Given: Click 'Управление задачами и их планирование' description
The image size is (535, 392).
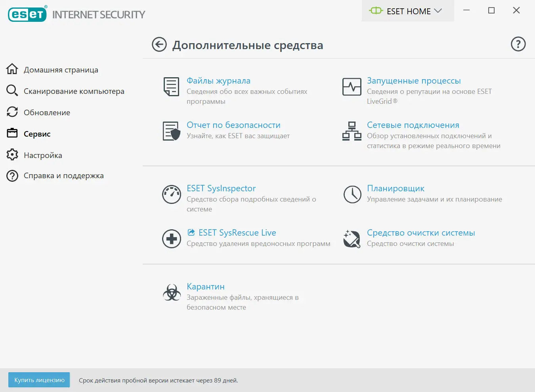Looking at the screenshot, I should pos(434,199).
